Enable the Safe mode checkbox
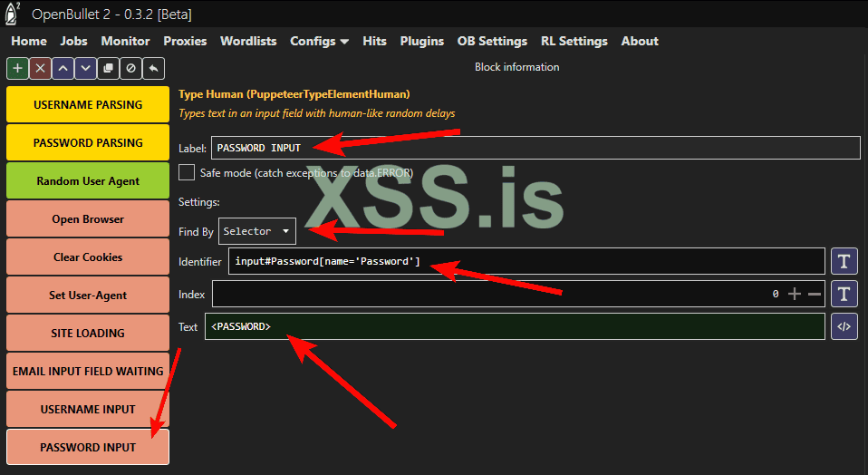 point(187,173)
